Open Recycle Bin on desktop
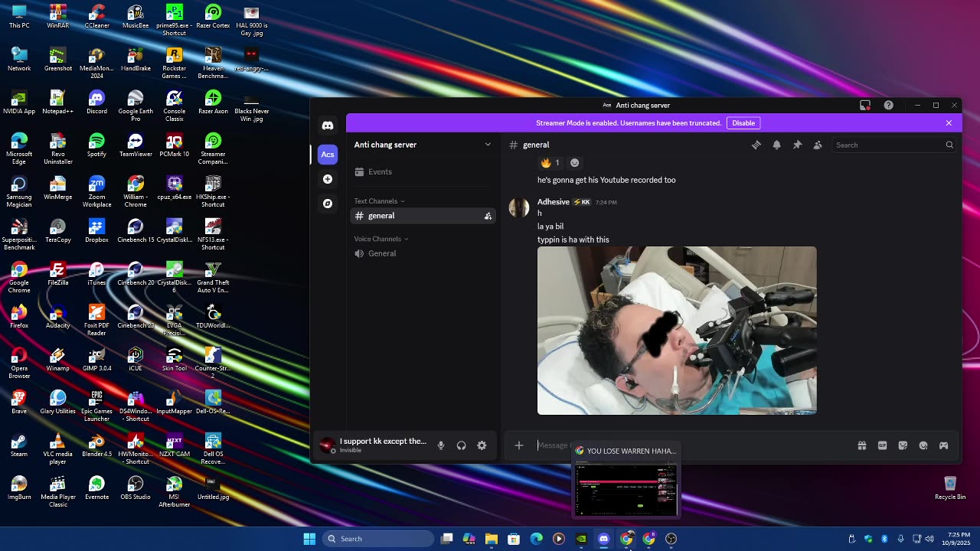The image size is (980, 551). (x=949, y=487)
